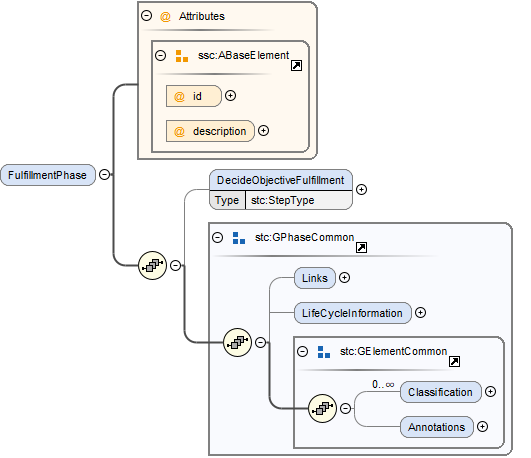
Task: Click the orange @ Attributes icon
Action: (165, 16)
